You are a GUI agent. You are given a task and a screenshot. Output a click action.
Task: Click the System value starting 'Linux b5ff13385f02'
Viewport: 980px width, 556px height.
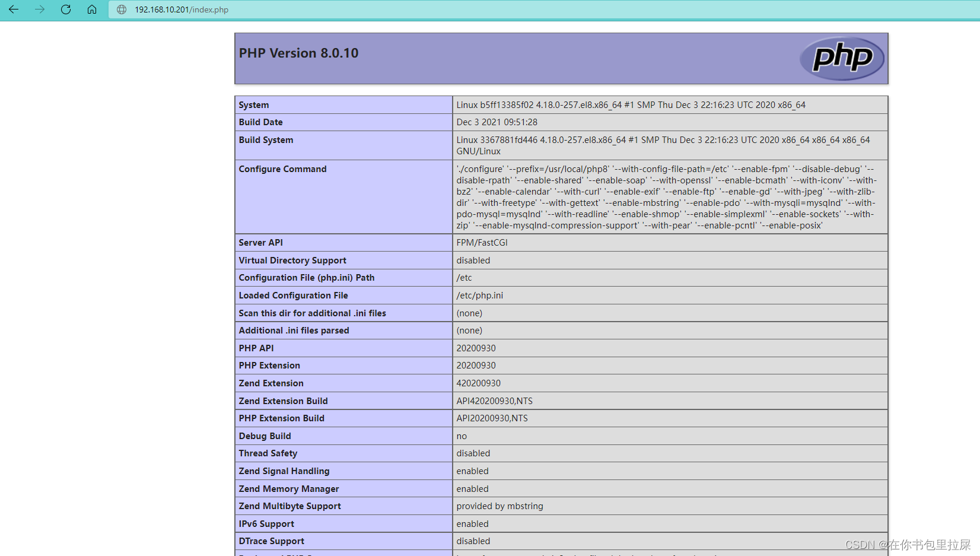pos(631,105)
